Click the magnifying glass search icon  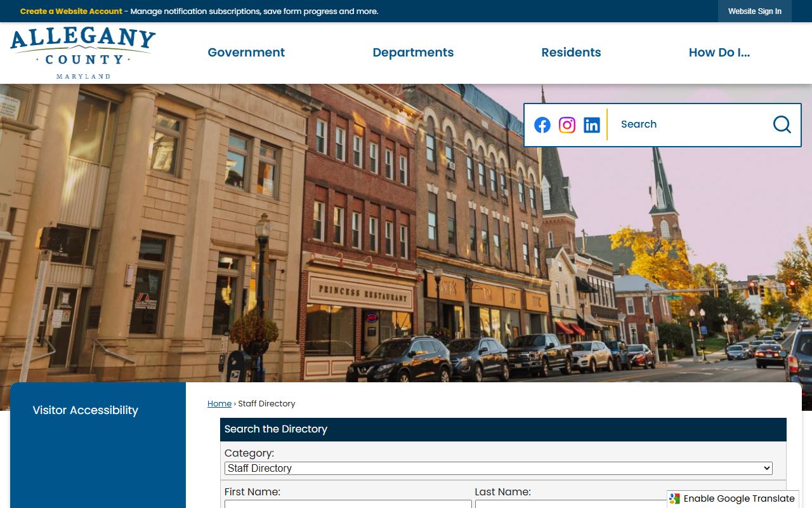click(782, 124)
